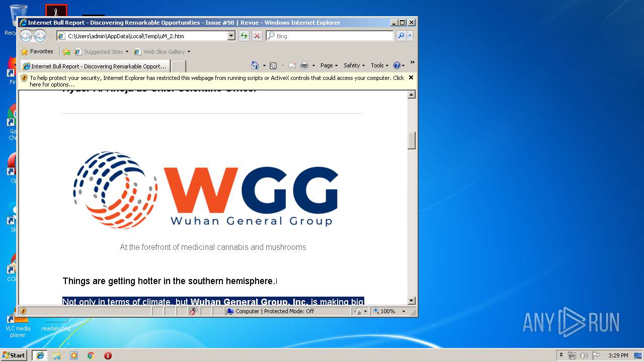644x362 pixels.
Task: Click the highlighted 'Wuhan General Group, Inc.' text
Action: 249,302
